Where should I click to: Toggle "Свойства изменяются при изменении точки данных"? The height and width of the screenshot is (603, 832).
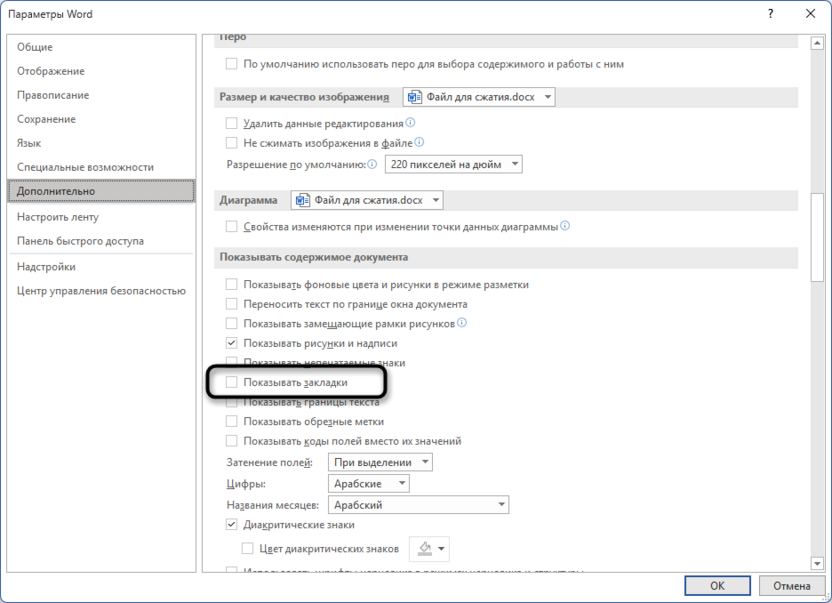(x=231, y=227)
